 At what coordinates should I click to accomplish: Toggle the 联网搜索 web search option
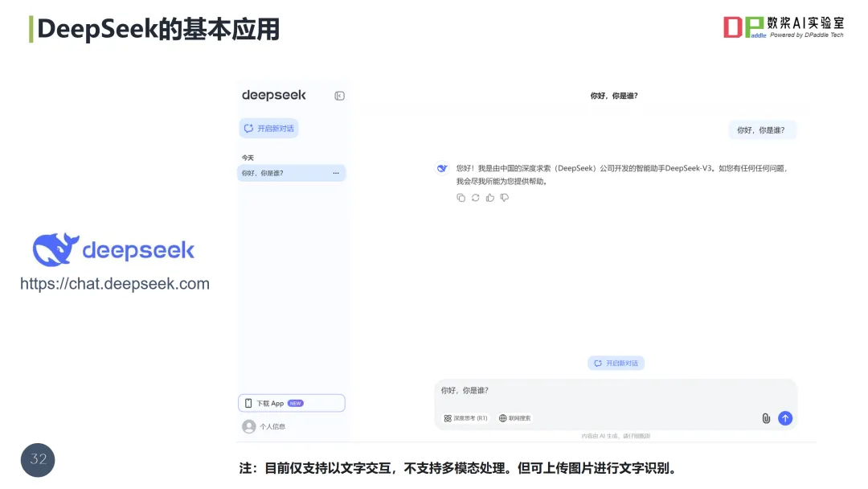click(x=515, y=418)
